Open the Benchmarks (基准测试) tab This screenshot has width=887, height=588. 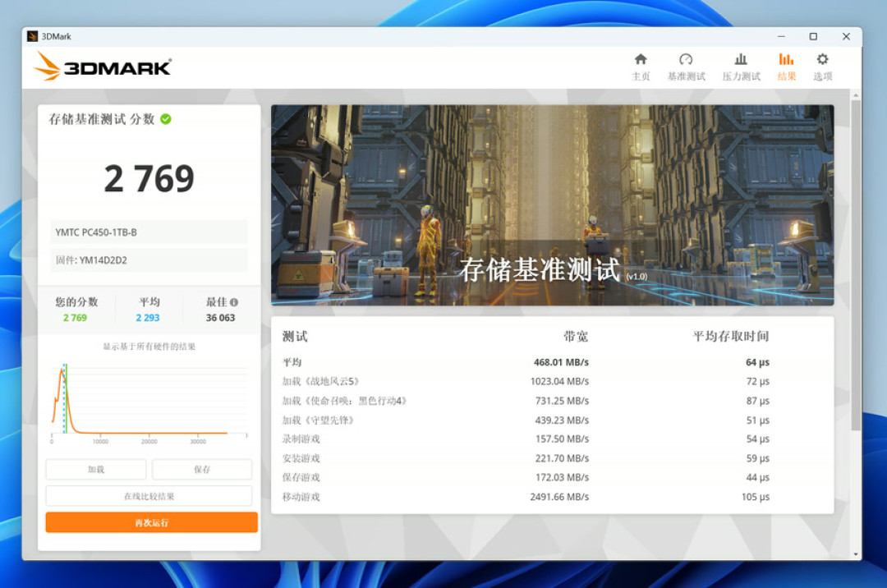click(686, 67)
